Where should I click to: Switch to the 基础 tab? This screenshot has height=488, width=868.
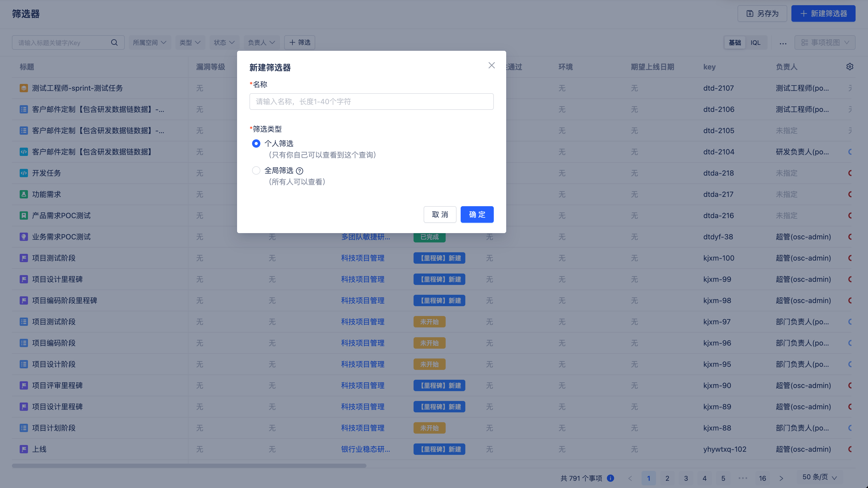tap(734, 43)
